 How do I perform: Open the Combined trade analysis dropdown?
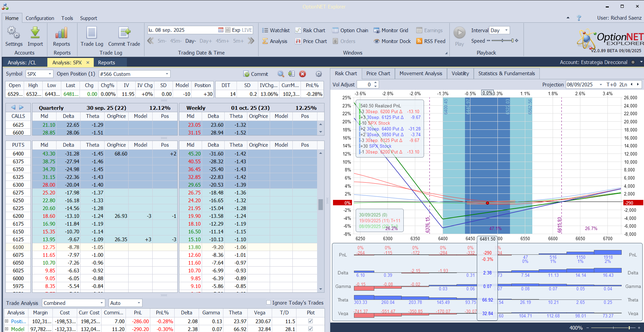(102, 303)
